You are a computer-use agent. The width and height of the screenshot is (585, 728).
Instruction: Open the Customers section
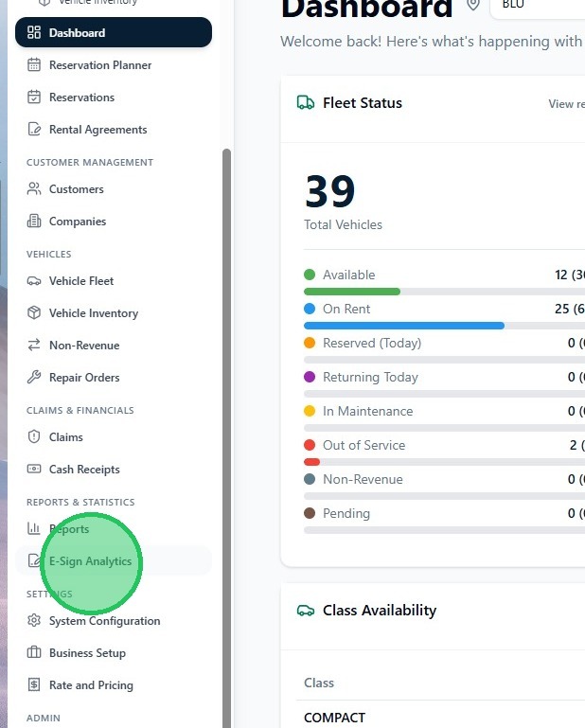114,189
